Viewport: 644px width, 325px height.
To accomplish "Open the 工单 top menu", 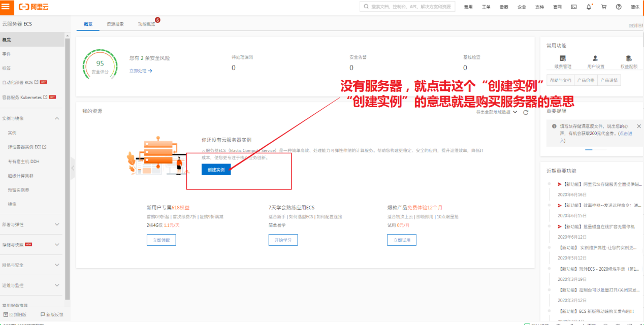I will (486, 7).
